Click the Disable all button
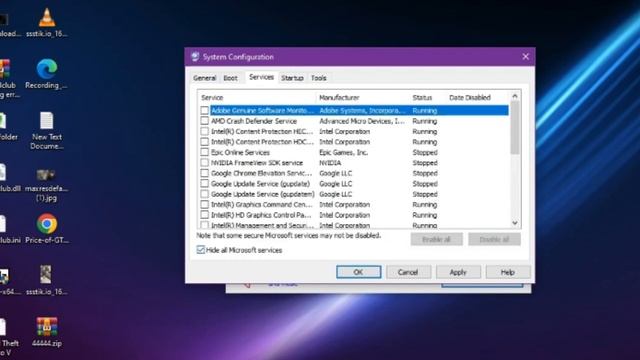Screen dimensions: 640x360 [494, 239]
